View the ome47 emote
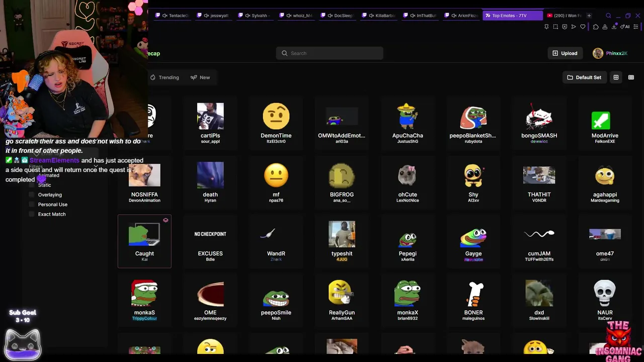This screenshot has width=644, height=362. coord(605,241)
